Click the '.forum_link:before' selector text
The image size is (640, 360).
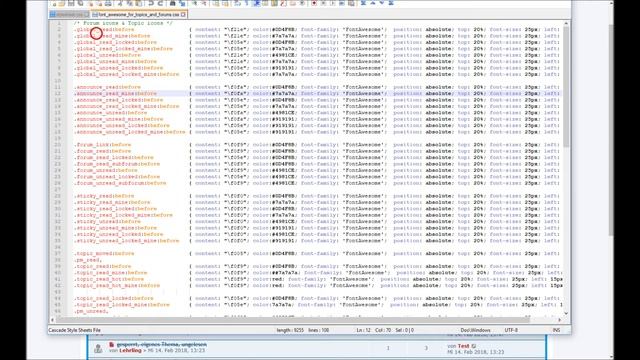102,144
